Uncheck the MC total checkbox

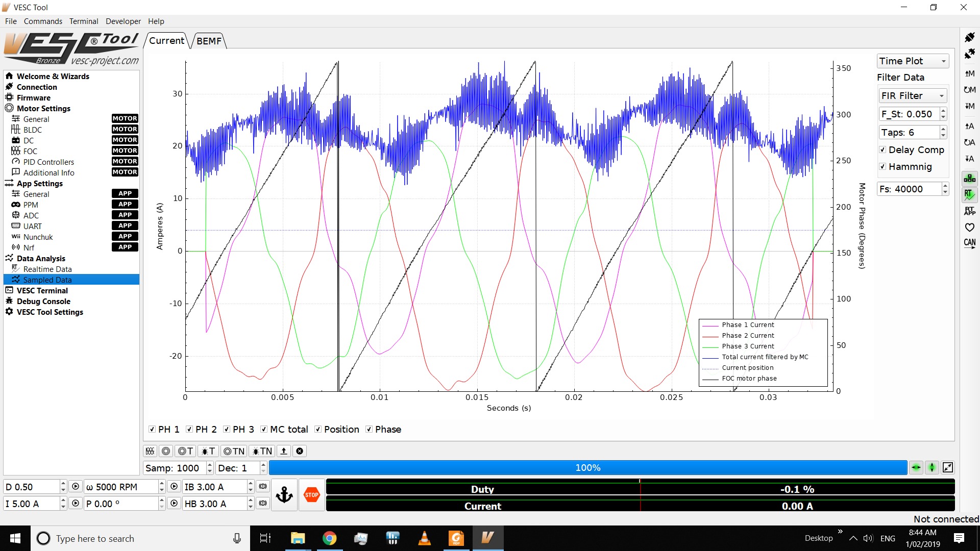point(264,430)
